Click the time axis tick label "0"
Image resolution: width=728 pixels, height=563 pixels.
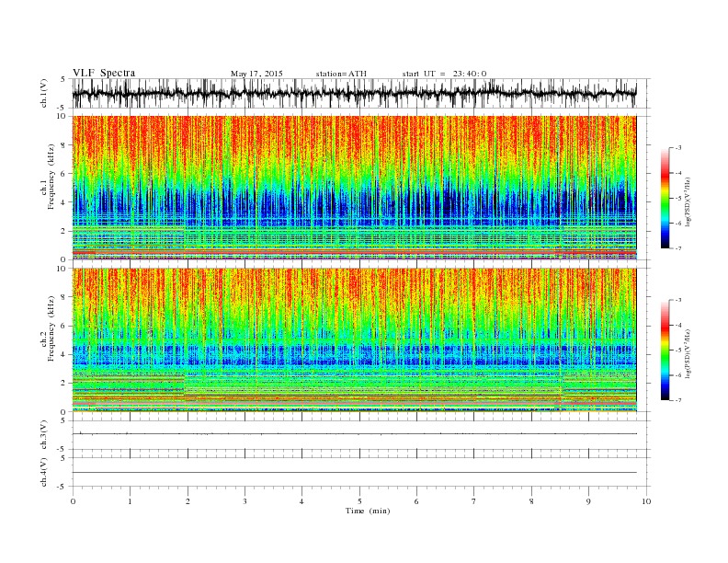point(73,501)
